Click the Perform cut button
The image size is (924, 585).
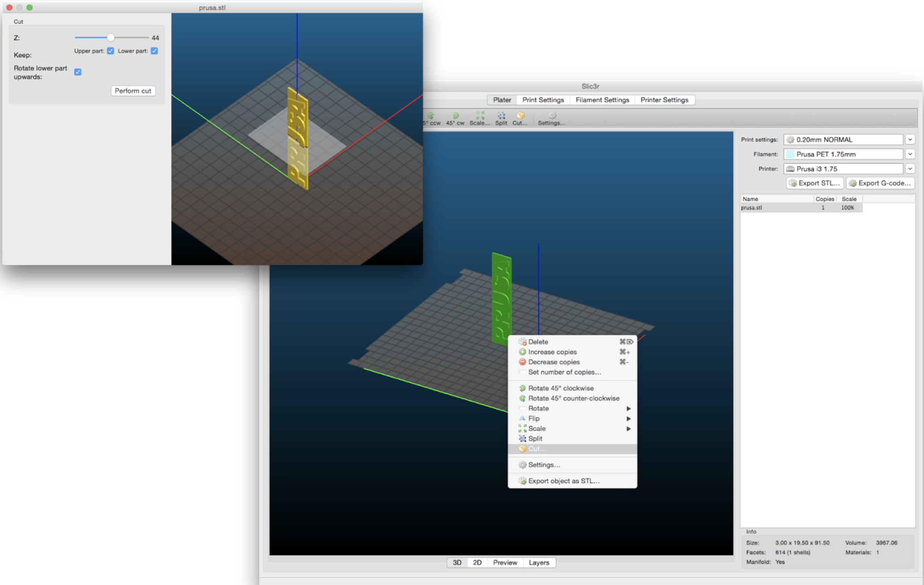pyautogui.click(x=133, y=91)
